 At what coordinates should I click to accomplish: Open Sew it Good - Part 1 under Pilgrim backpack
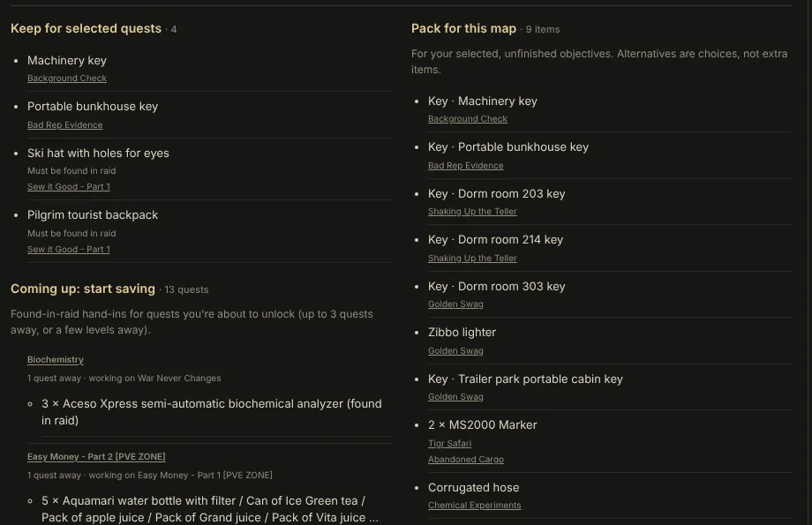[68, 249]
